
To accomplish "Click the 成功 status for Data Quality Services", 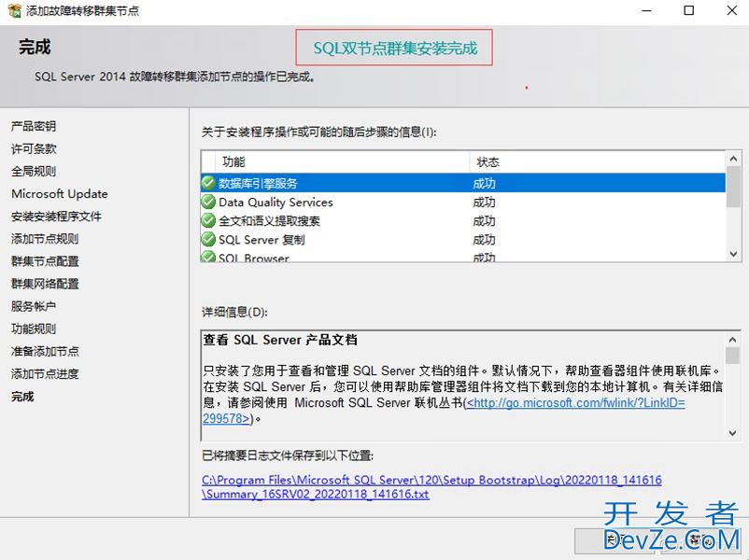I will [484, 203].
